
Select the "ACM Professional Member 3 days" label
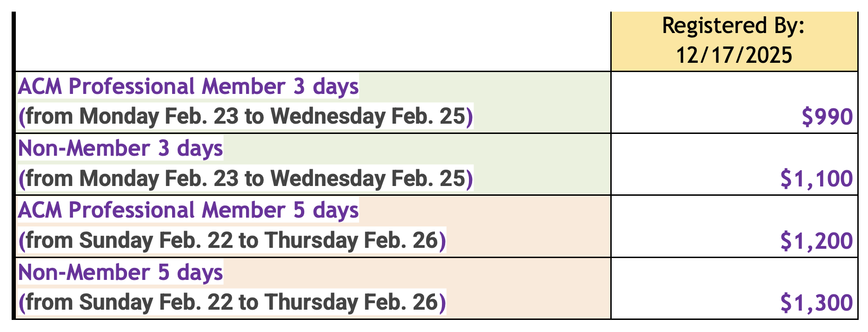coord(188,86)
